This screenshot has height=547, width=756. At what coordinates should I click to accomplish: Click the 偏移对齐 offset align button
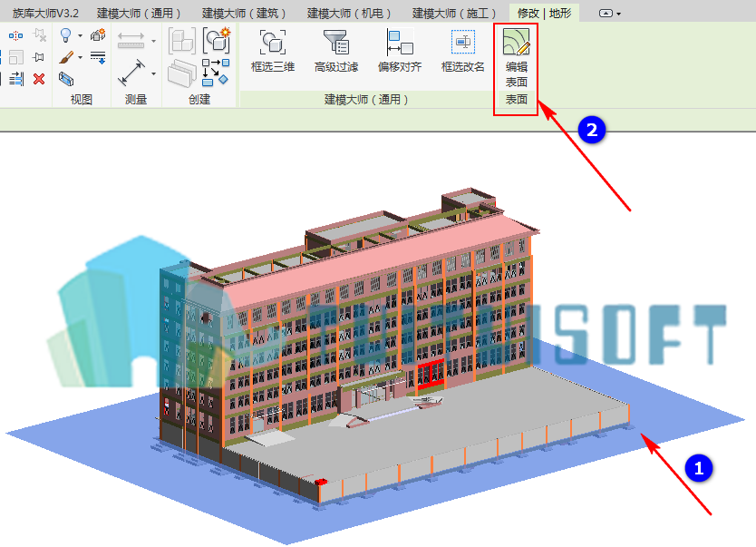pyautogui.click(x=400, y=51)
